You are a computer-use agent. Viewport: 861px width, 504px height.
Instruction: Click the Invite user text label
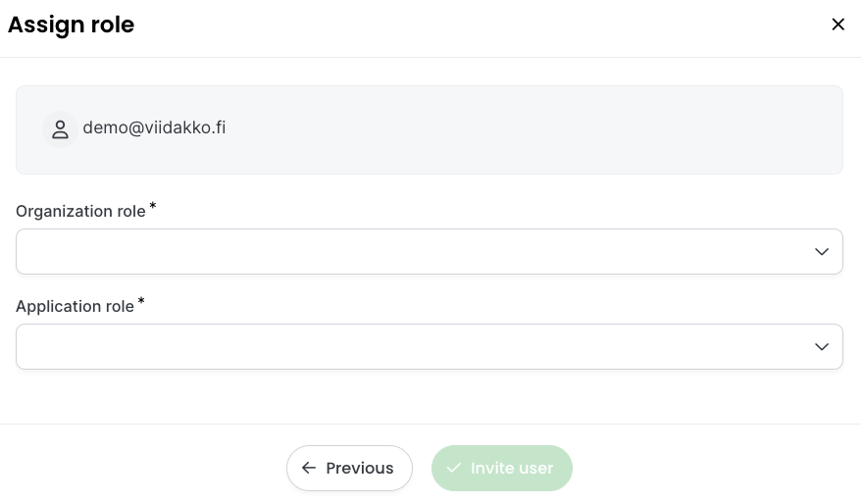click(x=512, y=468)
